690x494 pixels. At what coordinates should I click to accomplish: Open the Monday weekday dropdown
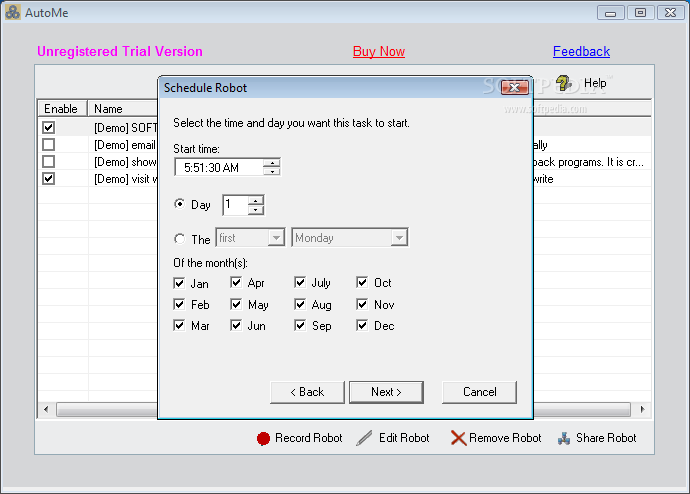(x=399, y=238)
